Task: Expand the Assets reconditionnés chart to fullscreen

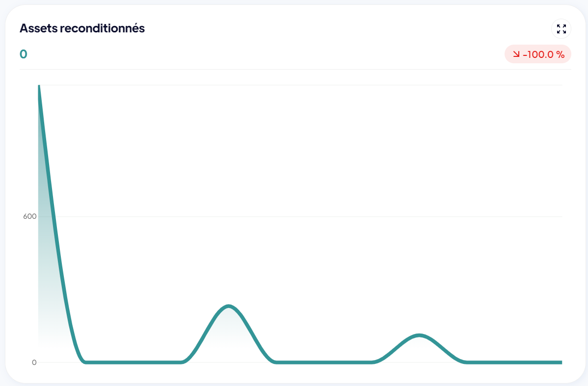Action: (x=561, y=29)
